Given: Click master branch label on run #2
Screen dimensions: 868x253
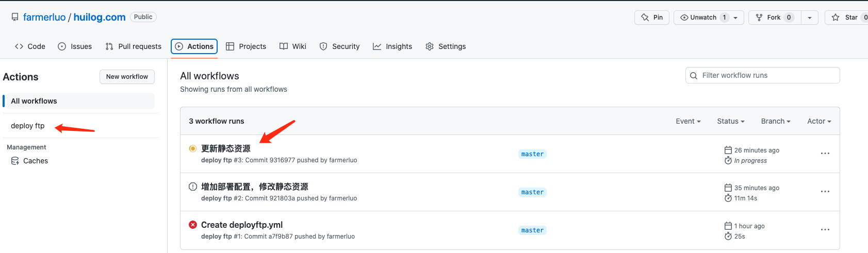Looking at the screenshot, I should point(532,192).
